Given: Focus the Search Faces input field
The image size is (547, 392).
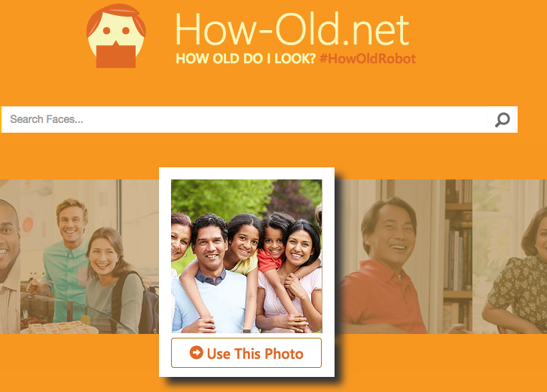Looking at the screenshot, I should pos(244,119).
